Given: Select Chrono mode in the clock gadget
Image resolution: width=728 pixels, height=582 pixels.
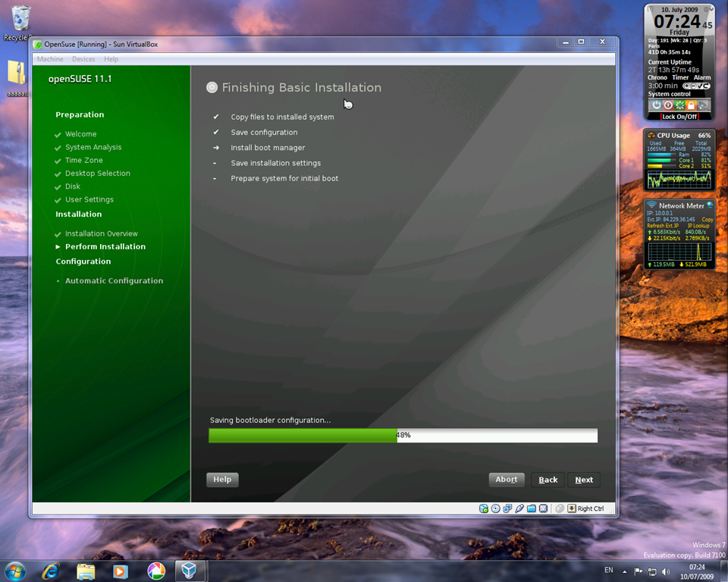Looking at the screenshot, I should [x=657, y=77].
